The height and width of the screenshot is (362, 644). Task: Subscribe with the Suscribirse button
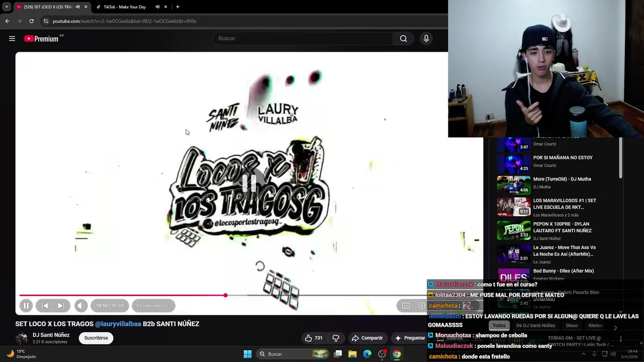point(96,338)
